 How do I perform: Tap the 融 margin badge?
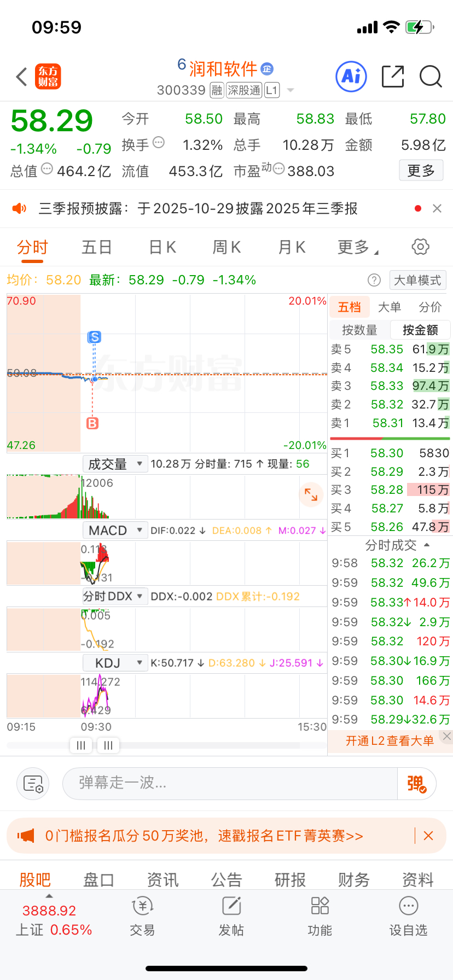click(217, 90)
